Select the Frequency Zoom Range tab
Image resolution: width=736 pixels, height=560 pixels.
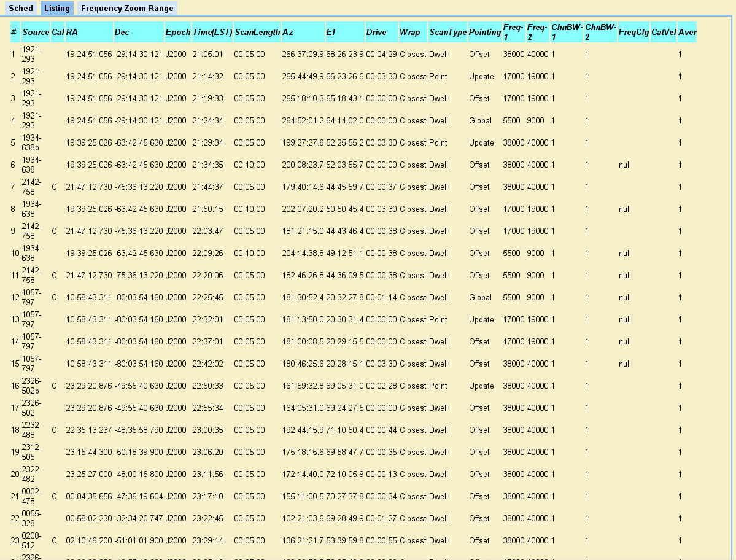click(127, 9)
